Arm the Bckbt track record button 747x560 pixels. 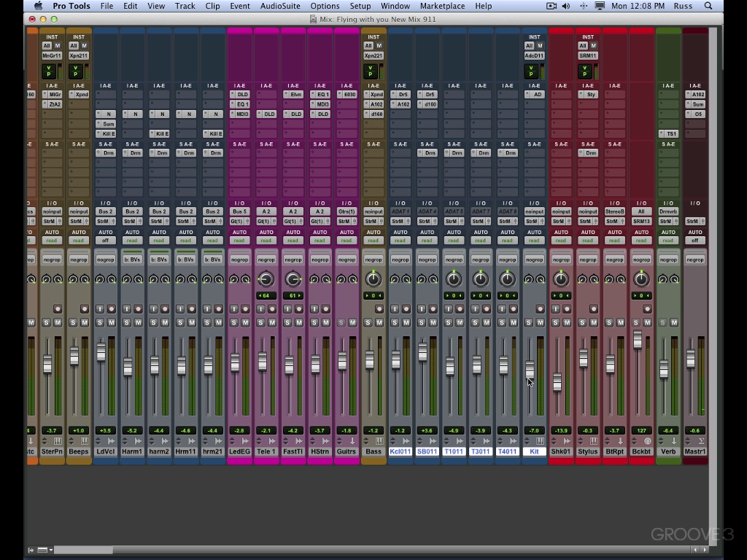(647, 309)
